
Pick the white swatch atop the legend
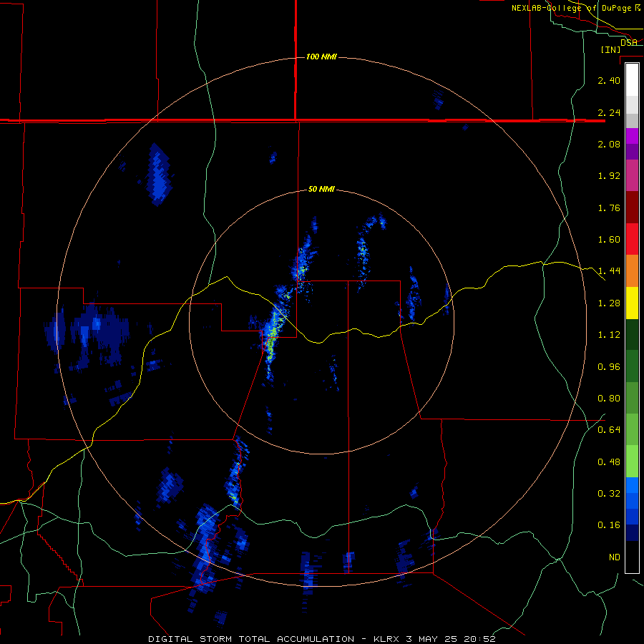[x=632, y=79]
